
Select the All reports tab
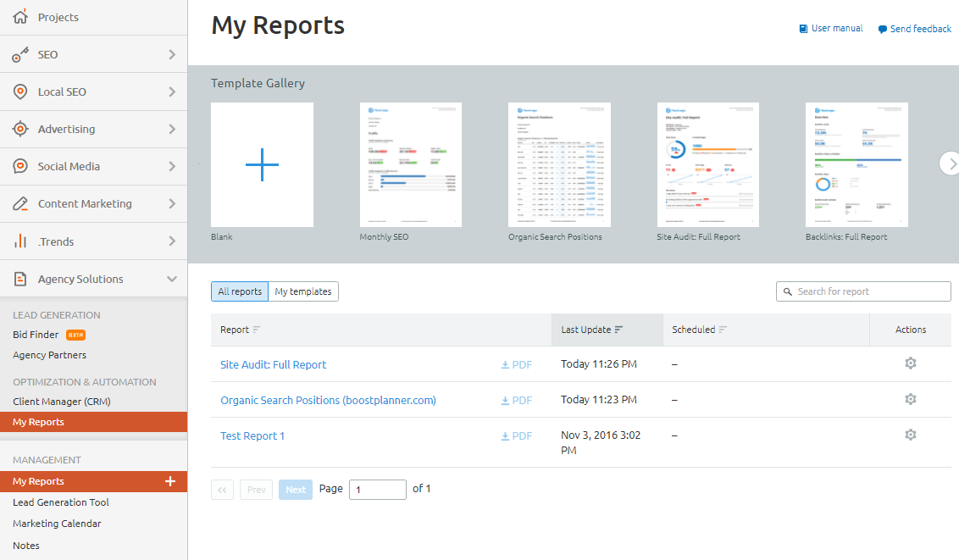(x=240, y=291)
